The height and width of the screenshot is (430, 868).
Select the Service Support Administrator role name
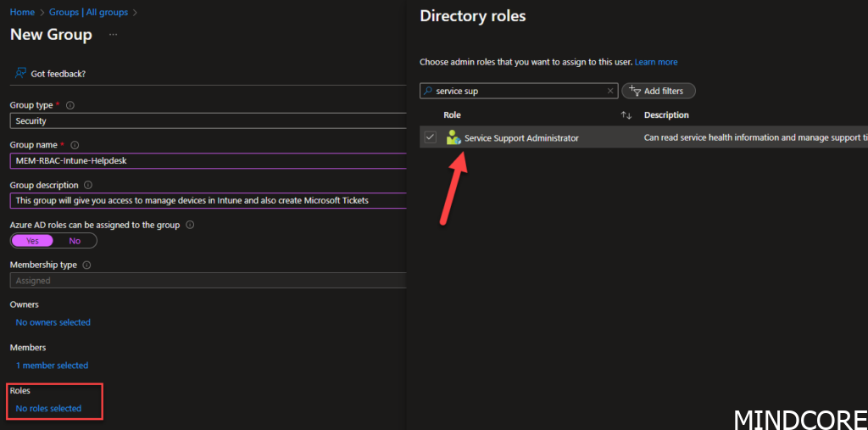(x=521, y=138)
